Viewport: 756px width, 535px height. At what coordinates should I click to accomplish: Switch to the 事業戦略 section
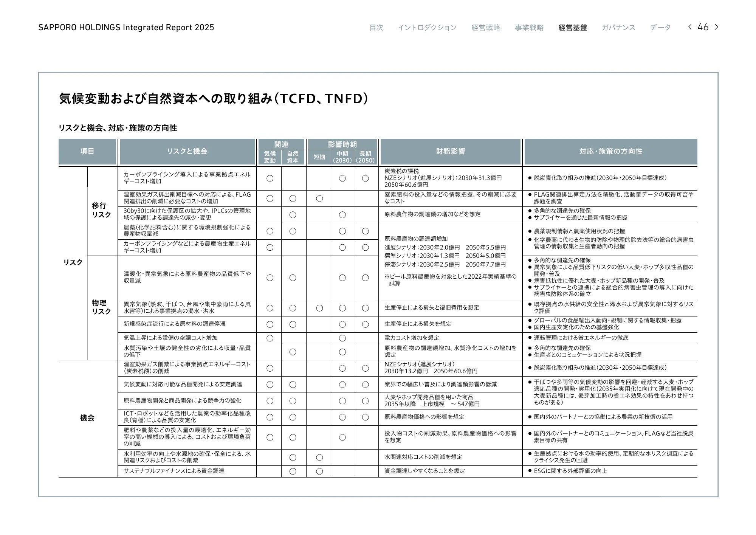(529, 28)
